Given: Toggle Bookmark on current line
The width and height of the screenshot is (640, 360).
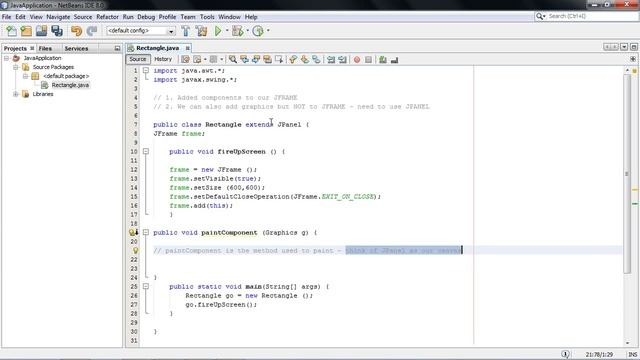Looking at the screenshot, I should 316,60.
